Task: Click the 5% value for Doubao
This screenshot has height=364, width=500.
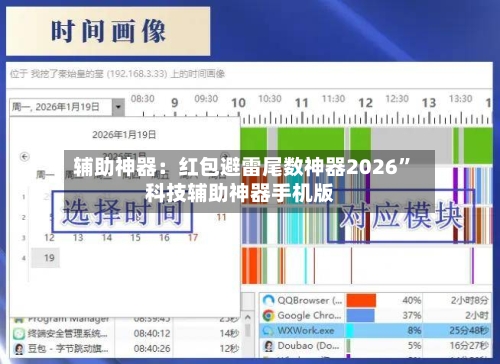Action: tap(414, 346)
